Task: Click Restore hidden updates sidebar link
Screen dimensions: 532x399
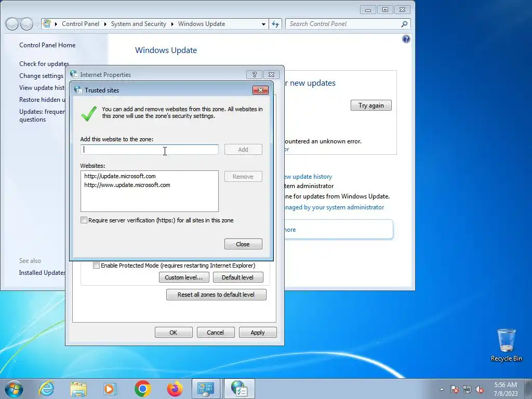Action: pyautogui.click(x=42, y=99)
